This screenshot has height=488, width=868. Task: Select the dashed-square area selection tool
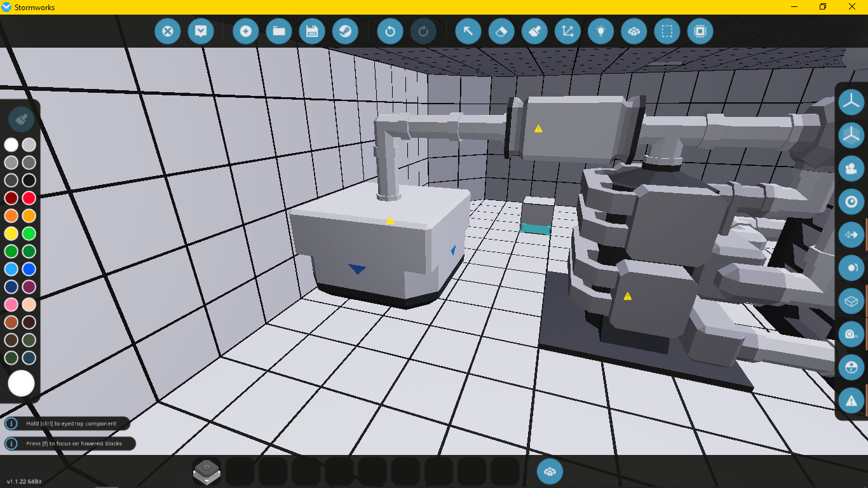pos(667,31)
